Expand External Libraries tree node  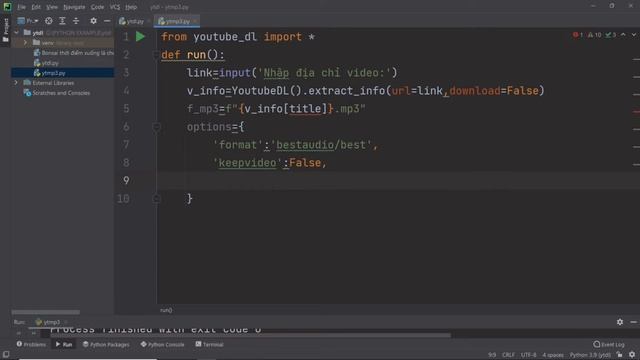click(x=16, y=83)
